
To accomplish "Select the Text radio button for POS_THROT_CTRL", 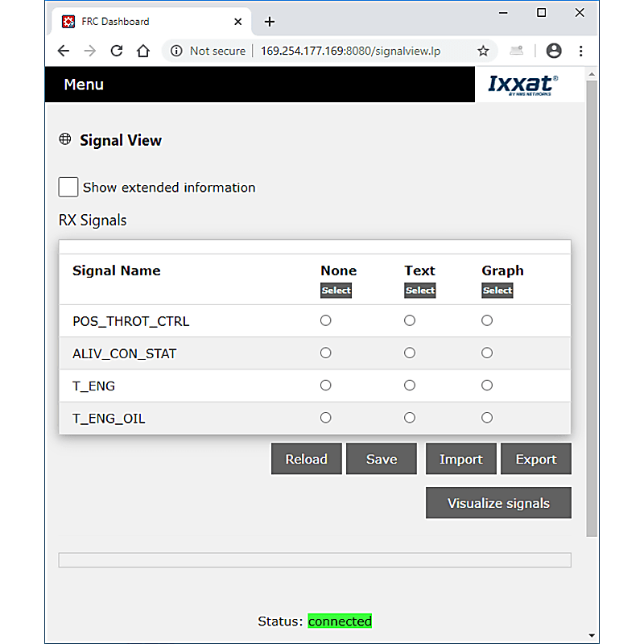I will (x=410, y=320).
